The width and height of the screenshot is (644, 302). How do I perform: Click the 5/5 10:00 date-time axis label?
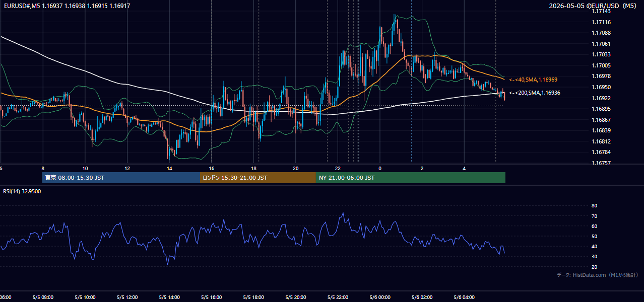pos(85,297)
